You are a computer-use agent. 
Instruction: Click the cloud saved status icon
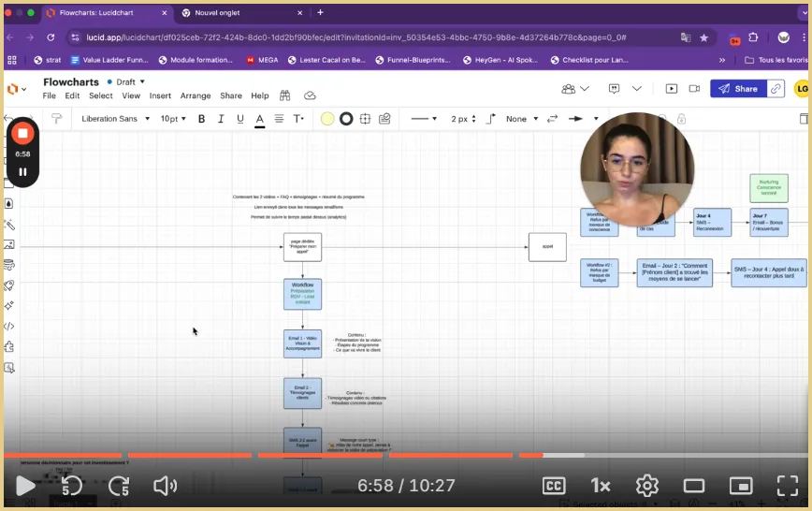pos(310,95)
